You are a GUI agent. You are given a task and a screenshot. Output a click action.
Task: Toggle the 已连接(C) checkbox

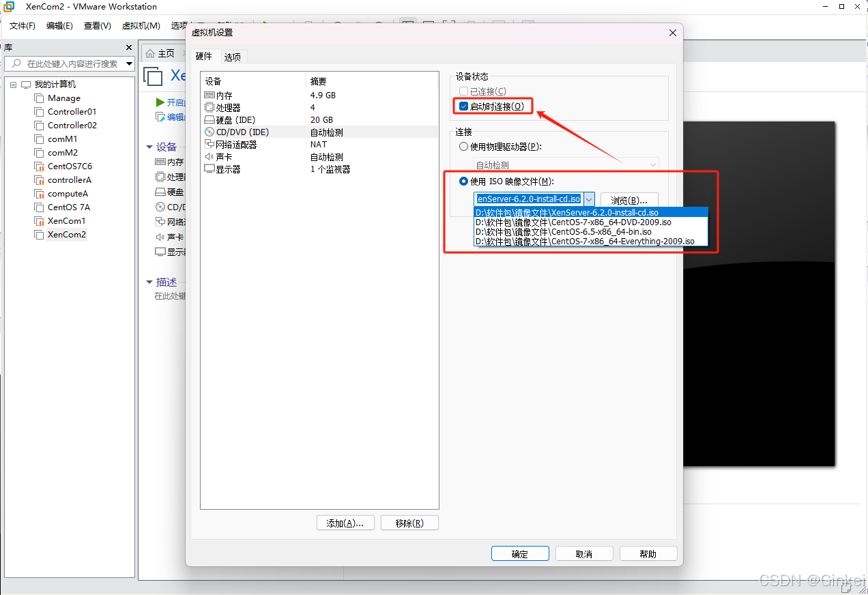coord(464,91)
